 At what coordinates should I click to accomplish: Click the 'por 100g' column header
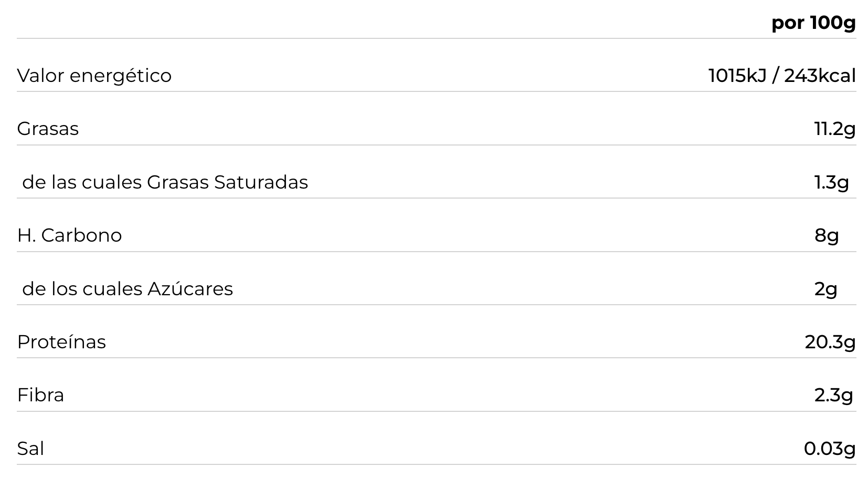pos(813,23)
